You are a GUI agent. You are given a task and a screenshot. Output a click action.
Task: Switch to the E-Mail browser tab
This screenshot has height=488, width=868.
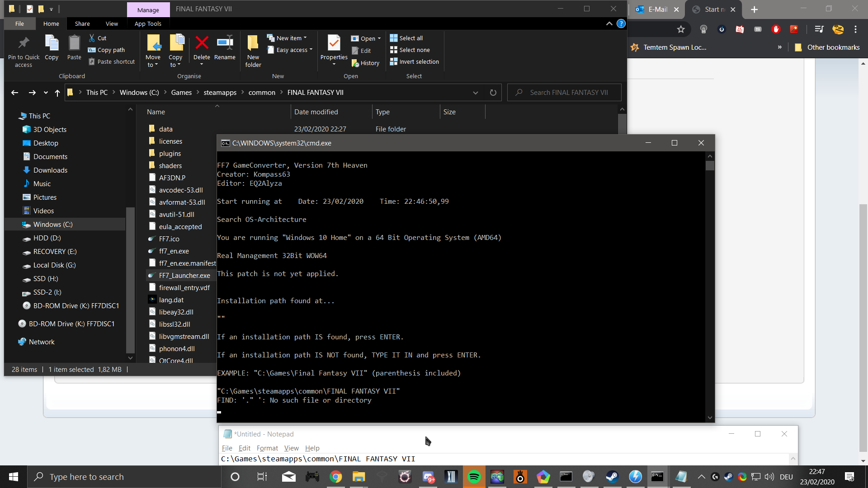(x=656, y=9)
